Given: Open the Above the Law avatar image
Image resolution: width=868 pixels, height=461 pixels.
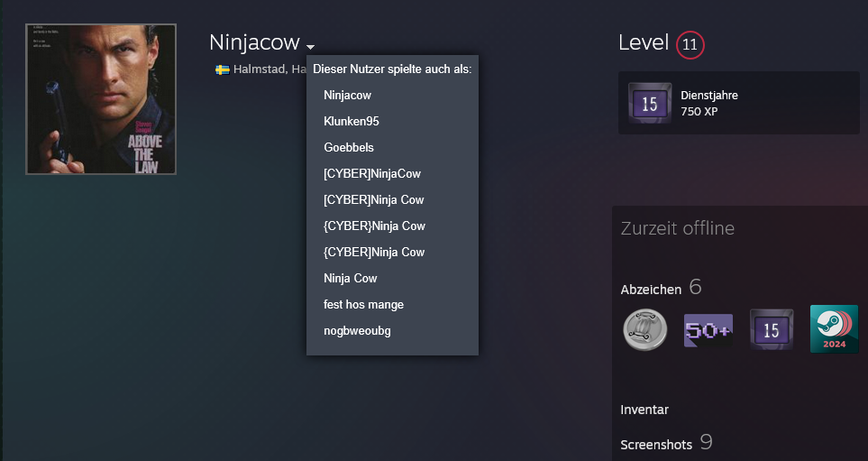Looking at the screenshot, I should tap(101, 99).
